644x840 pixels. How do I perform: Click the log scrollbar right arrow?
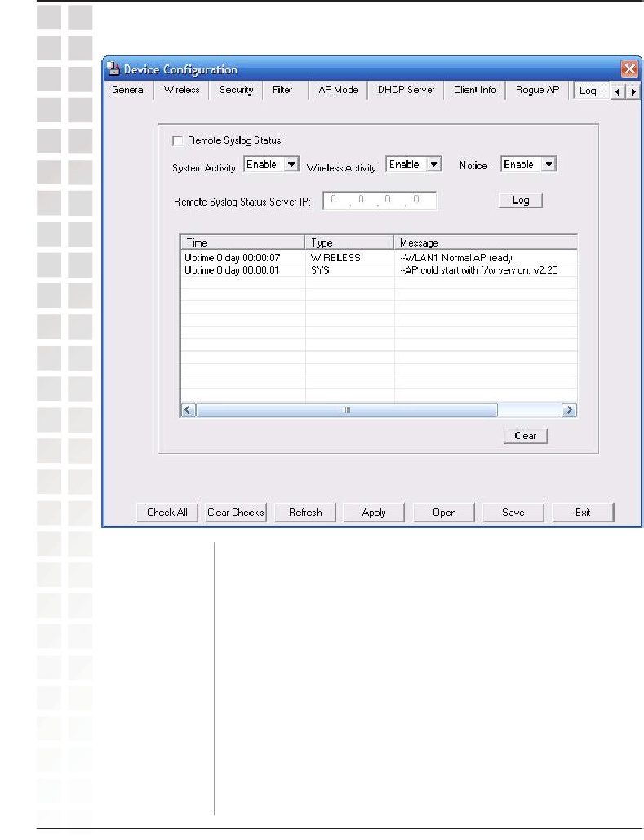tap(570, 411)
